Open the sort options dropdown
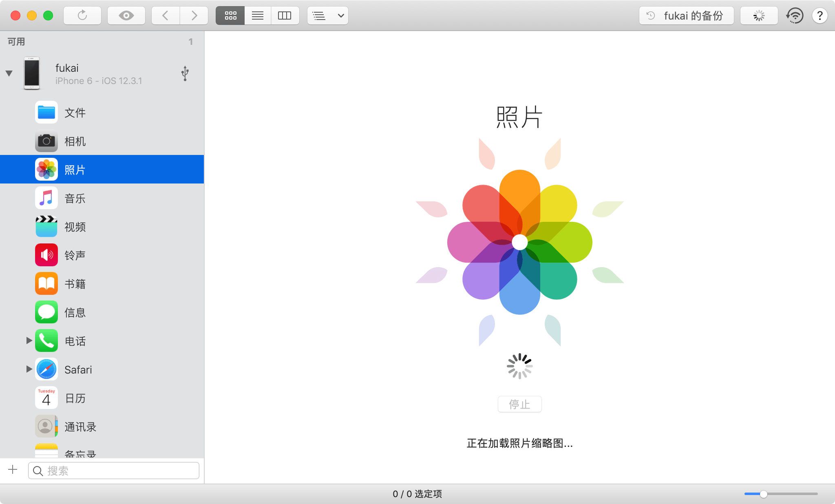 click(x=328, y=15)
